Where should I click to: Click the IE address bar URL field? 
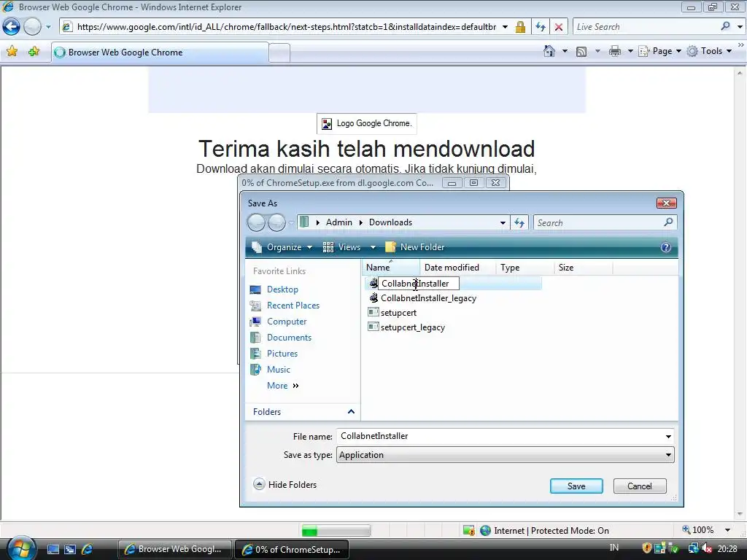(286, 27)
